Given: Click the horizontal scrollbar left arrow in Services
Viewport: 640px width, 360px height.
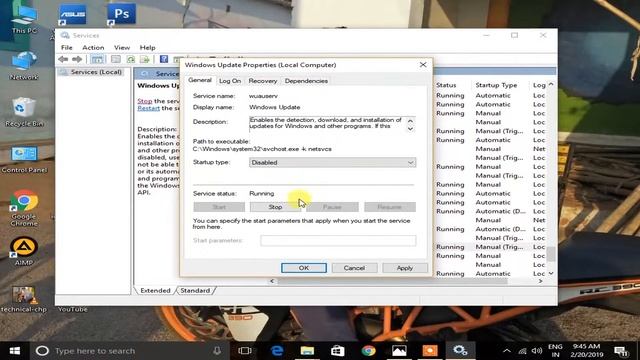Looking at the screenshot, I should (x=272, y=281).
